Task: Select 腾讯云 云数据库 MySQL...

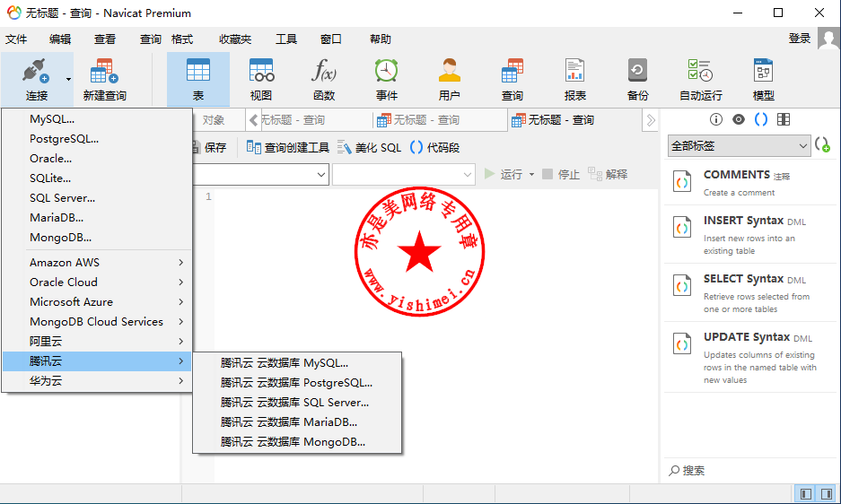Action: coord(297,363)
